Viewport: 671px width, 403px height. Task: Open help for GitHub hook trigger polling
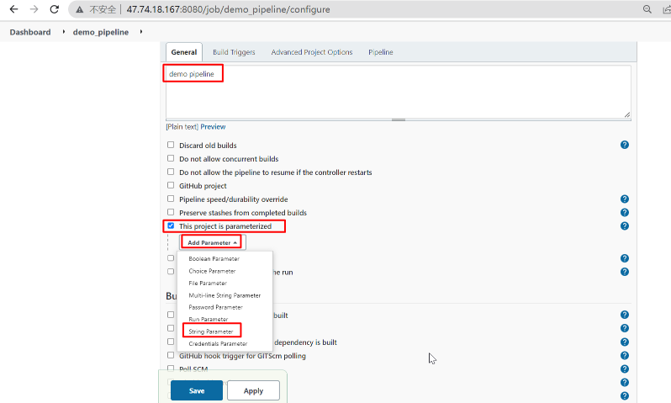click(624, 356)
